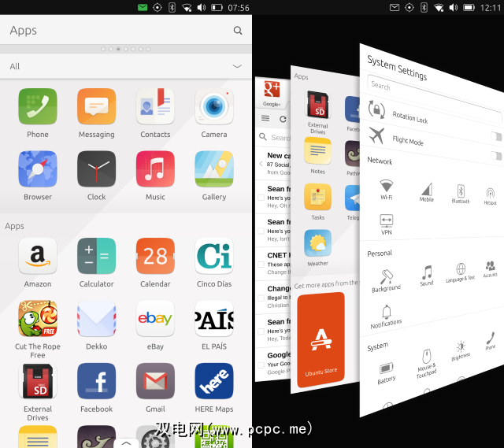Launch the EL PAÍS app

click(214, 319)
